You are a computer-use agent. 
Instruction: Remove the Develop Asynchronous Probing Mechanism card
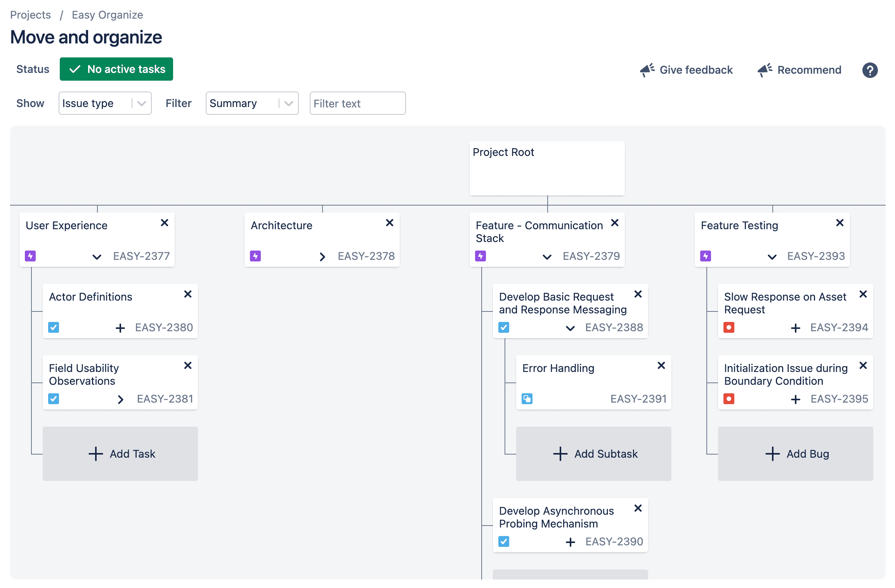tap(638, 508)
